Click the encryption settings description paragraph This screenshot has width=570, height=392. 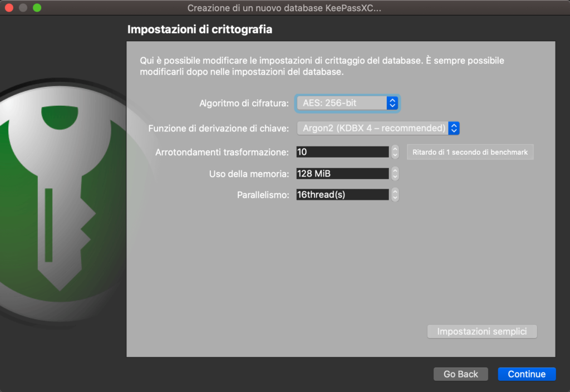pyautogui.click(x=322, y=66)
